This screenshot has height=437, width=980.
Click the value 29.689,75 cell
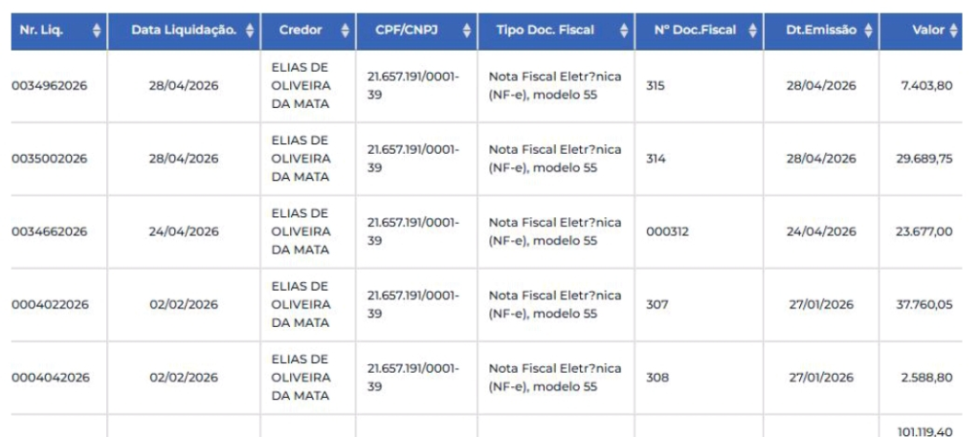(924, 159)
